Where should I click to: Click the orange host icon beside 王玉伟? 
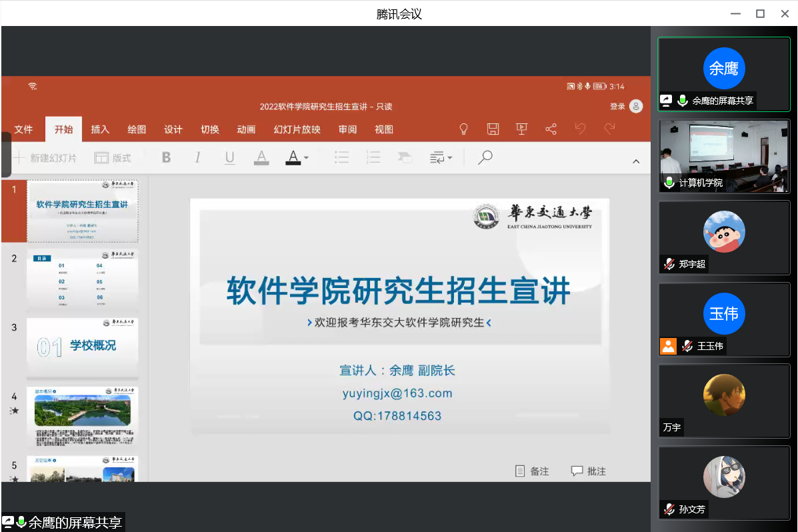click(x=668, y=346)
